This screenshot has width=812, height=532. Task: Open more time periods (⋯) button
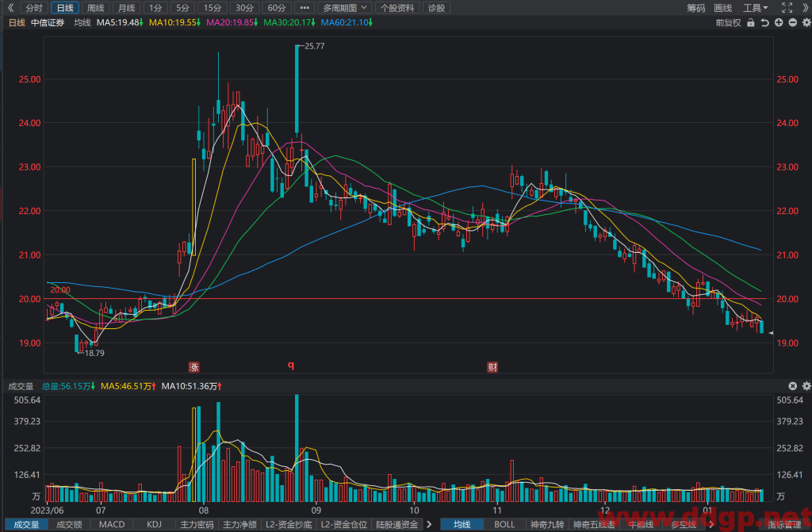(304, 8)
